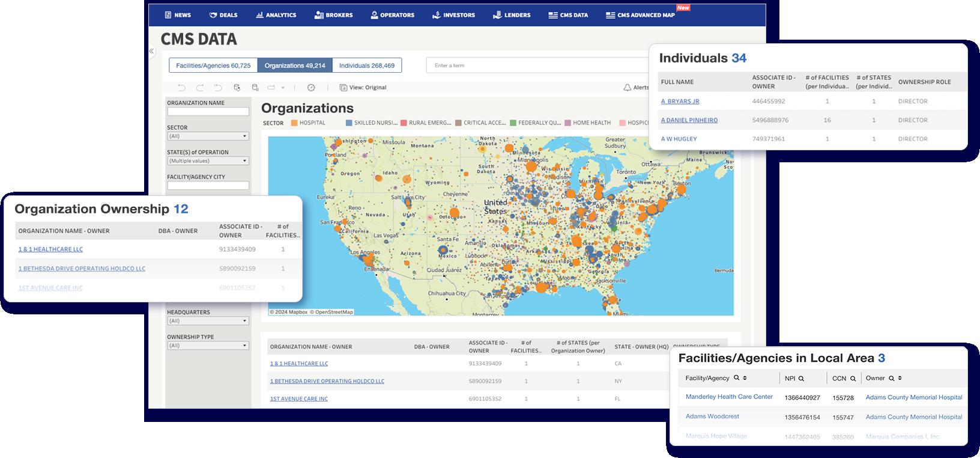Click Associate ID 9133439409 in the main table
980x458 pixels.
(x=485, y=364)
